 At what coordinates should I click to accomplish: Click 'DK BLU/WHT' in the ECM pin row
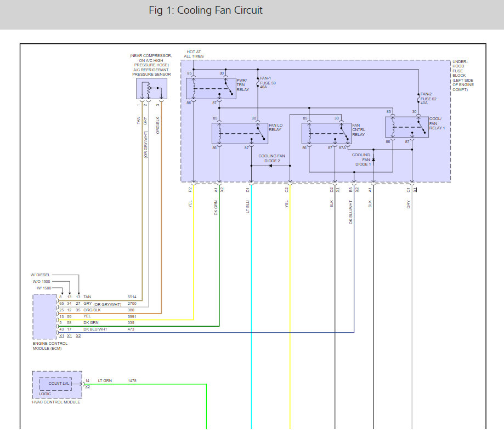tap(95, 329)
